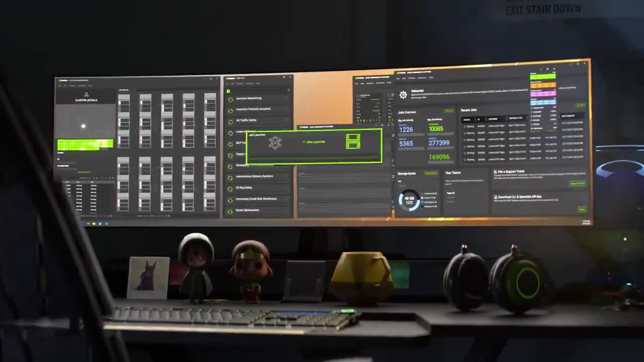Select the Genome Sequencing job icon

230,99
